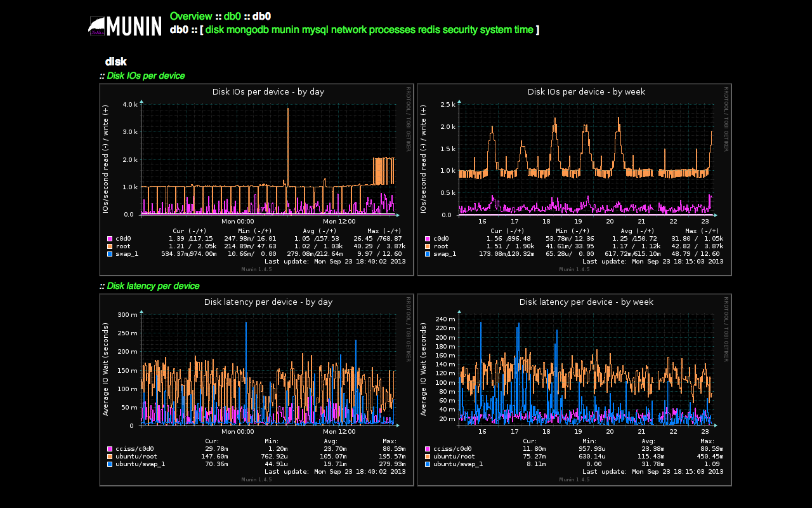
Task: Click the first db0 breadcrumb link
Action: [232, 17]
